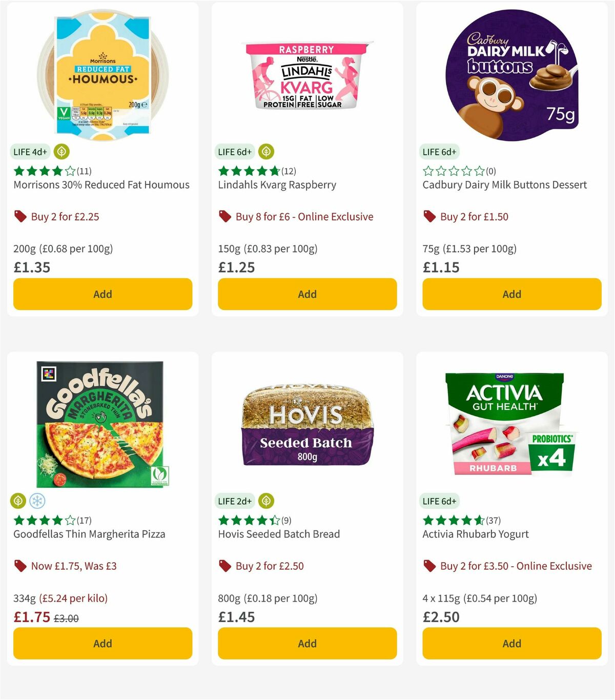Click the tag icon next to Now £1.75, Was £3

pyautogui.click(x=19, y=566)
